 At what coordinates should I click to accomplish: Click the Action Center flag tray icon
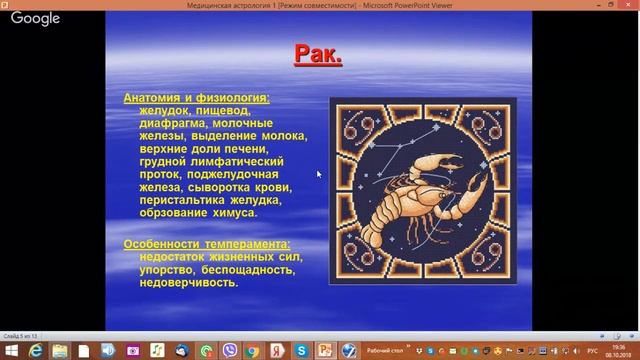(509, 351)
